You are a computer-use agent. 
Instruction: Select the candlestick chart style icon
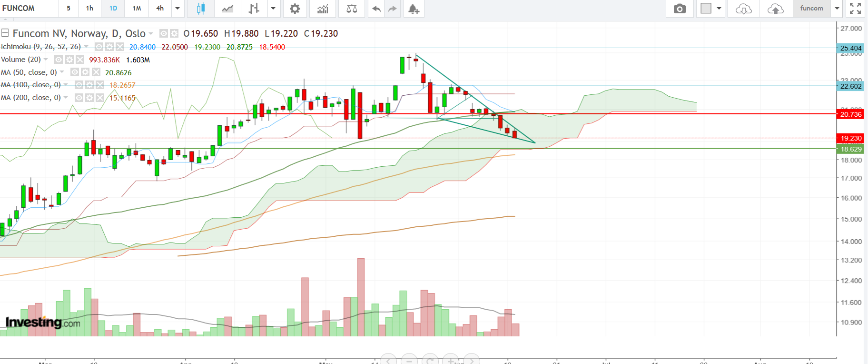tap(201, 9)
